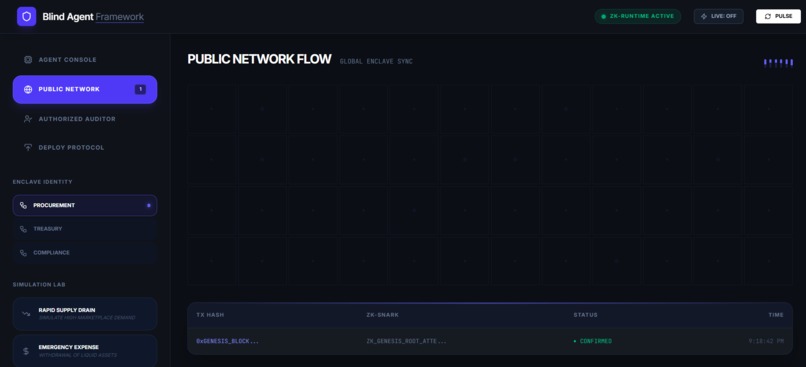Open the Agent Console section
806x367 pixels.
click(85, 60)
